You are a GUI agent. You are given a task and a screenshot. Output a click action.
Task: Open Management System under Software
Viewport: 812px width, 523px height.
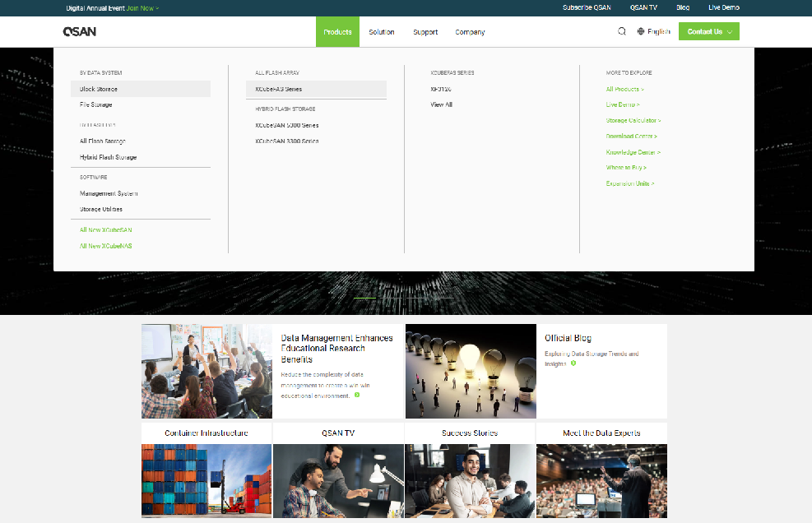tap(109, 193)
